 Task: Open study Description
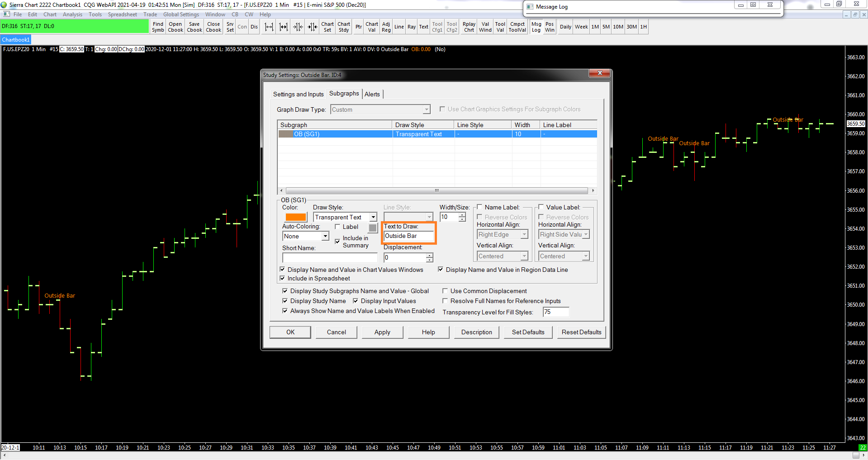click(477, 332)
